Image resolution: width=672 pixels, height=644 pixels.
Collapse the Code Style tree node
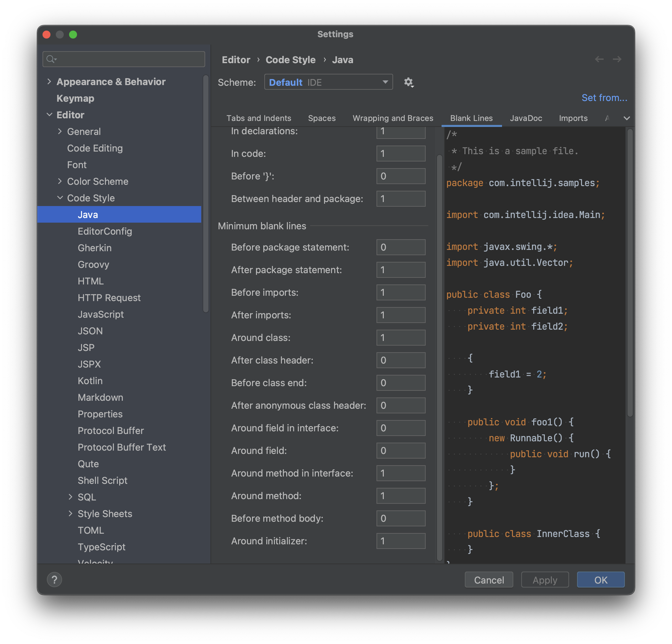pos(60,198)
